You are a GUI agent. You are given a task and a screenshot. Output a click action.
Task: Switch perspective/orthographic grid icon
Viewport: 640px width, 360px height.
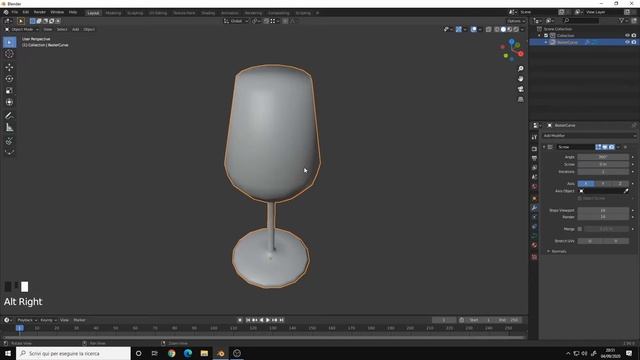(x=520, y=99)
